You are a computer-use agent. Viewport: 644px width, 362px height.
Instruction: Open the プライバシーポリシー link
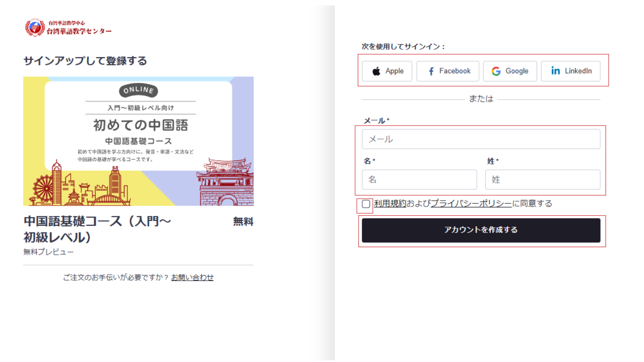[x=471, y=204]
